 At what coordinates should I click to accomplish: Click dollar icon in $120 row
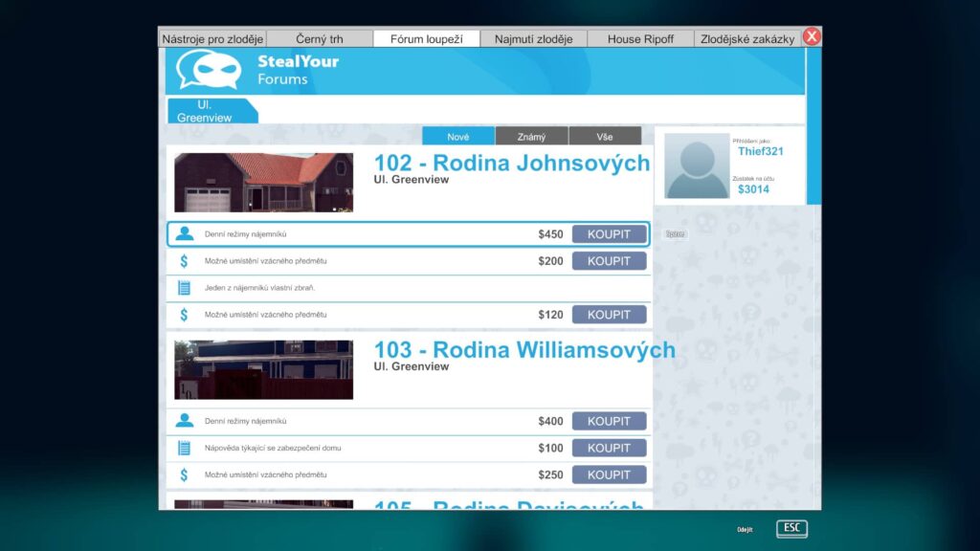pyautogui.click(x=184, y=315)
